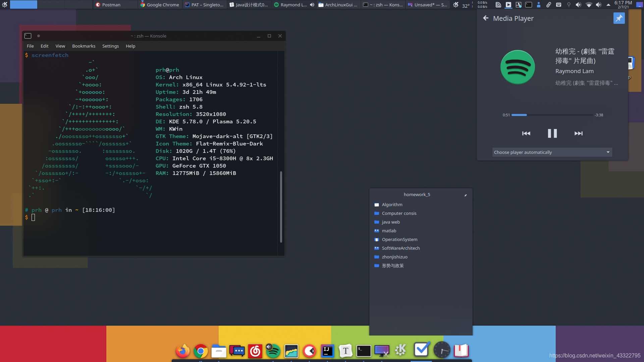Open Konsole File menu
644x362 pixels.
pyautogui.click(x=30, y=46)
